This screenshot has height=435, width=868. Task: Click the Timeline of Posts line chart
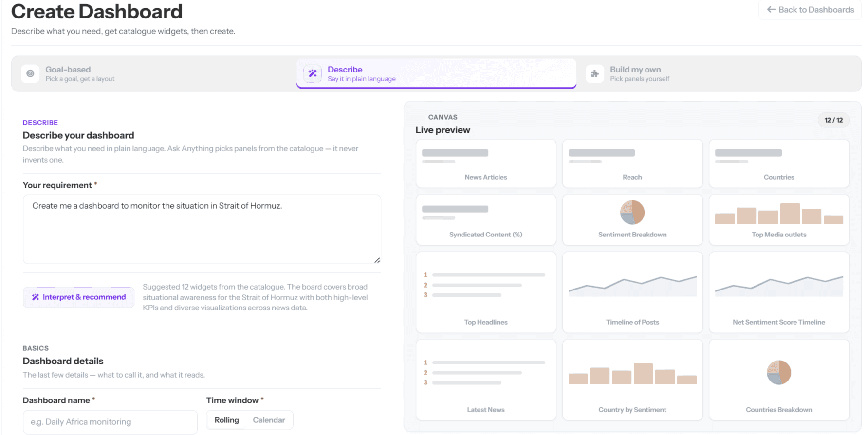[x=632, y=286]
